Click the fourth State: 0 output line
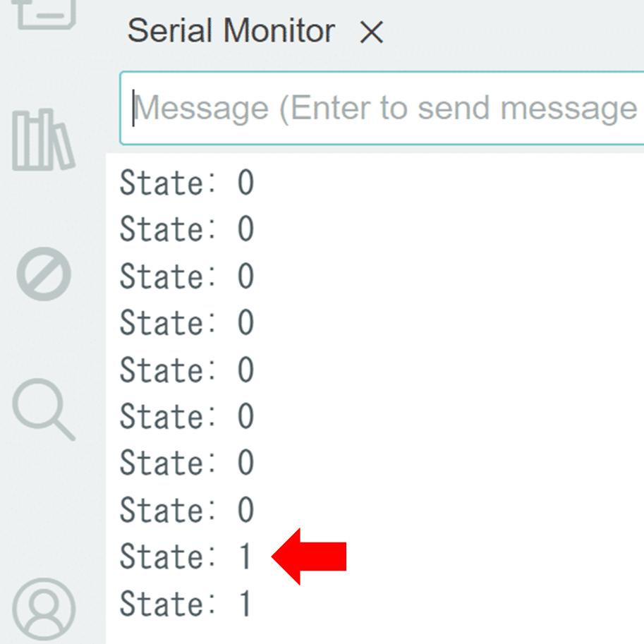 click(x=187, y=322)
